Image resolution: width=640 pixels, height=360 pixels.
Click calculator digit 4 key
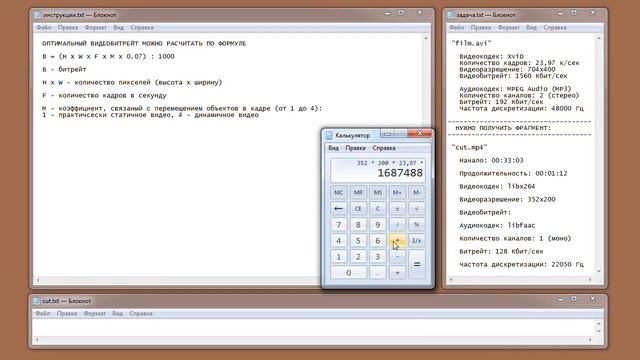tap(338, 241)
